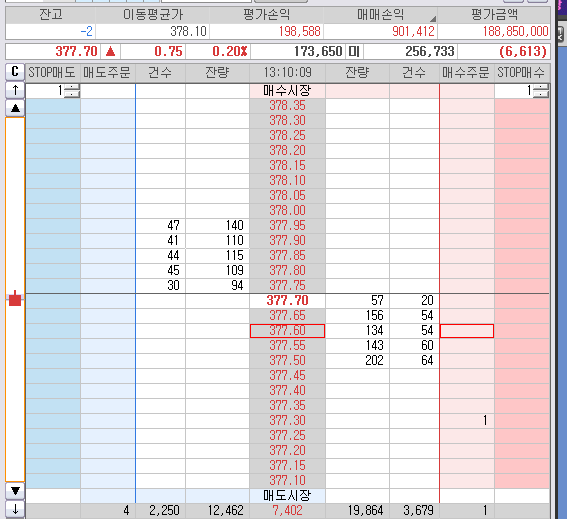Click the 매수시장 market buy cell

(287, 91)
